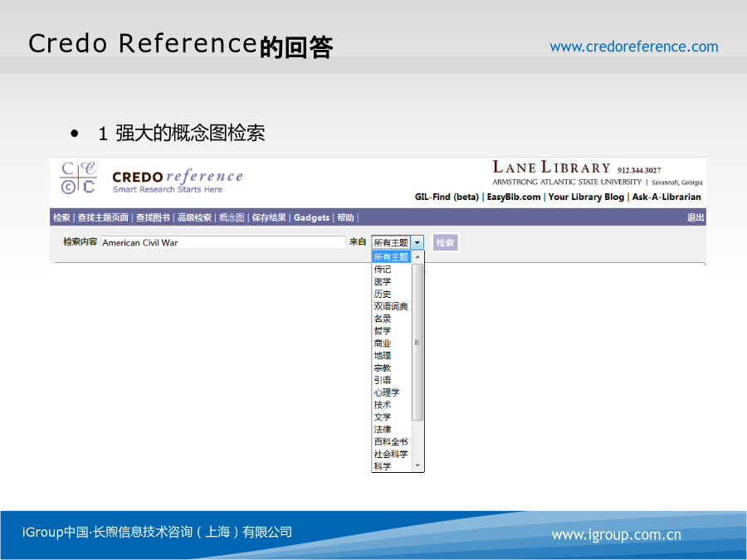Image resolution: width=747 pixels, height=560 pixels.
Task: Open Your Library Blog link
Action: [586, 197]
